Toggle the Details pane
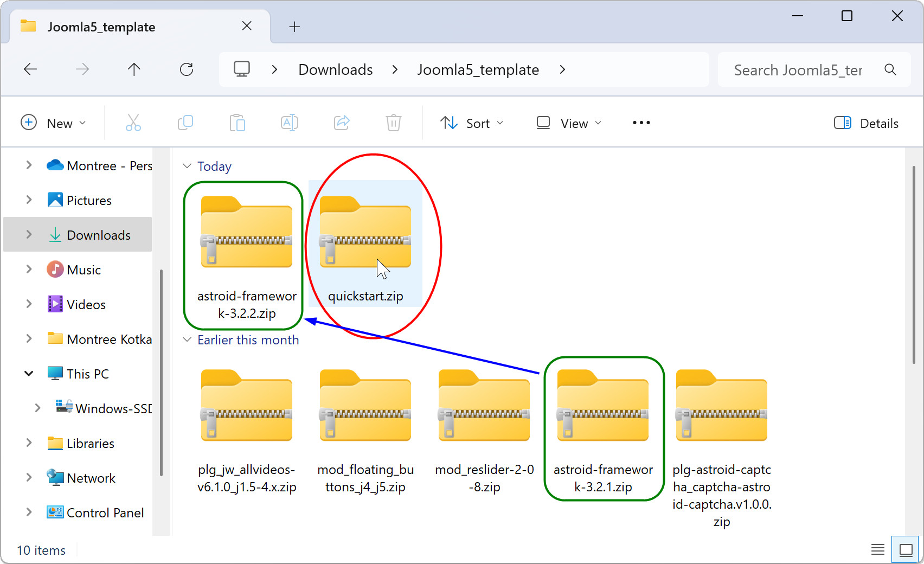 [866, 123]
